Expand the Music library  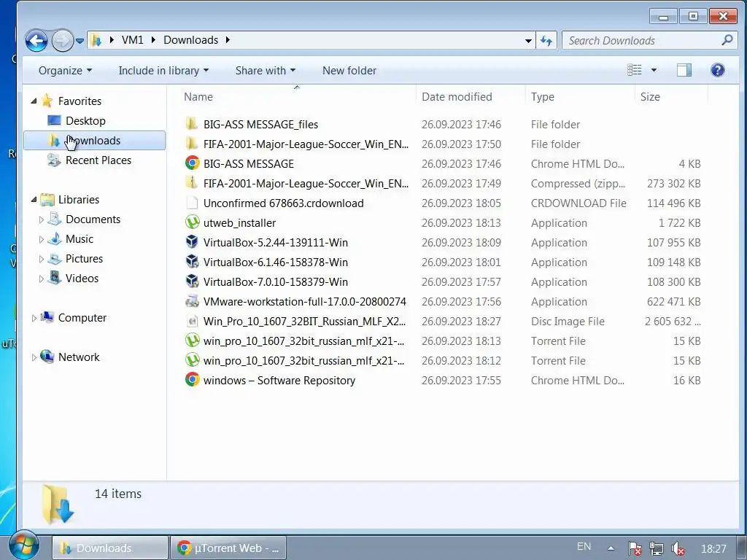click(x=41, y=239)
